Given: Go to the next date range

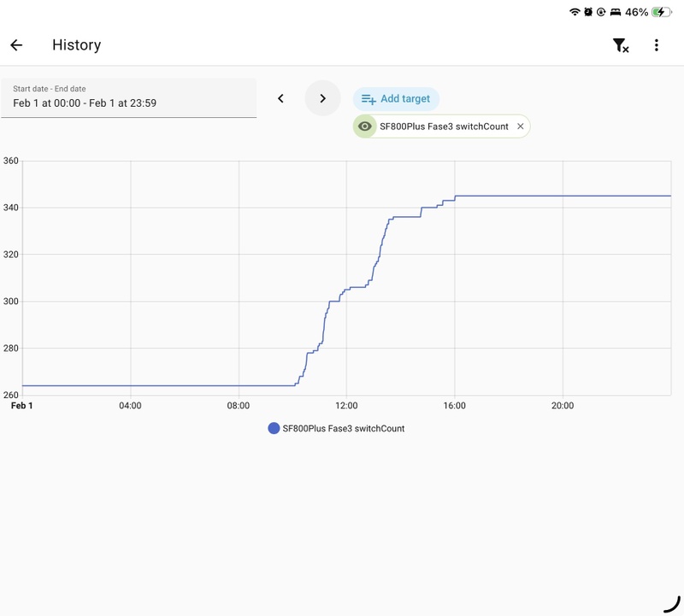Looking at the screenshot, I should click(x=322, y=98).
